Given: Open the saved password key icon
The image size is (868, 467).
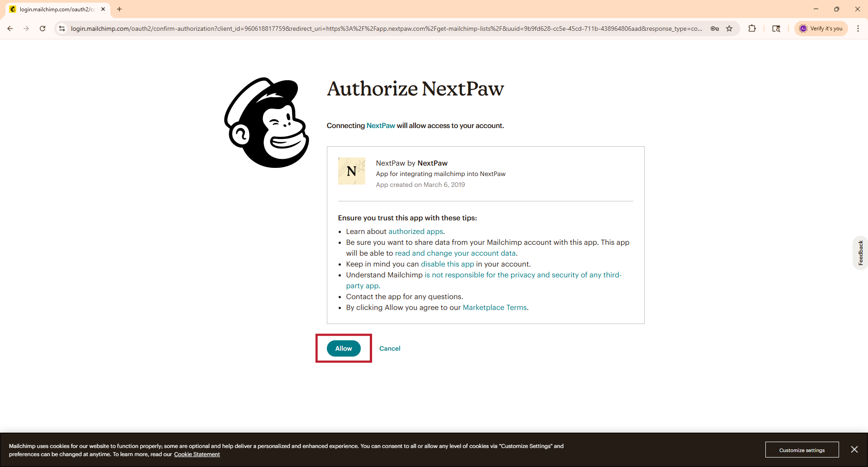Looking at the screenshot, I should tap(715, 29).
